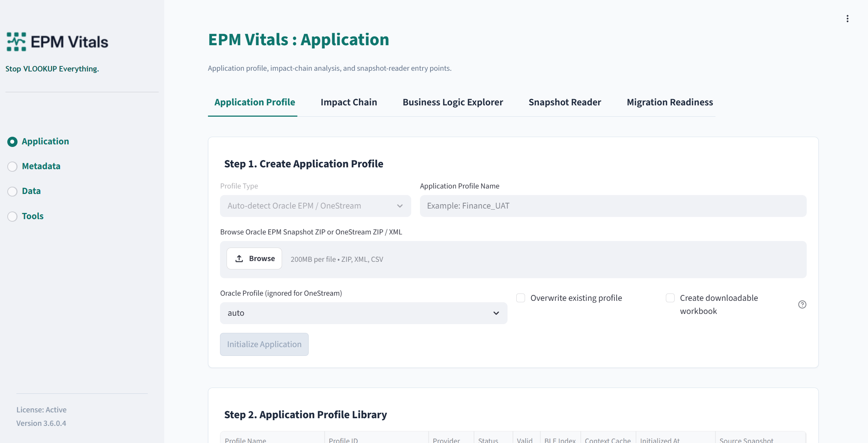Open the Migration Readiness tab
868x443 pixels.
click(x=670, y=102)
